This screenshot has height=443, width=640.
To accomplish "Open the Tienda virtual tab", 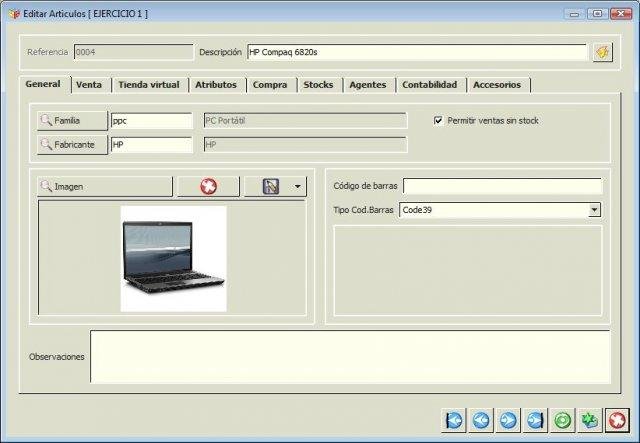I will (149, 85).
